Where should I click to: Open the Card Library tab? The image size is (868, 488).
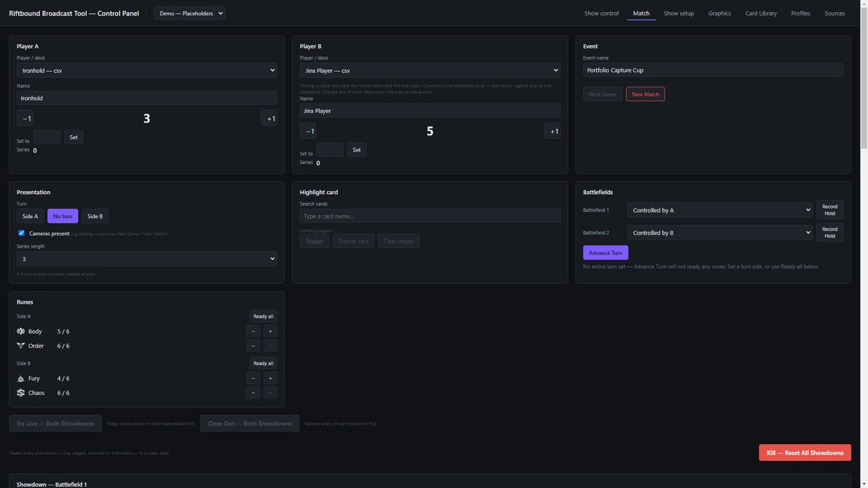tap(761, 13)
